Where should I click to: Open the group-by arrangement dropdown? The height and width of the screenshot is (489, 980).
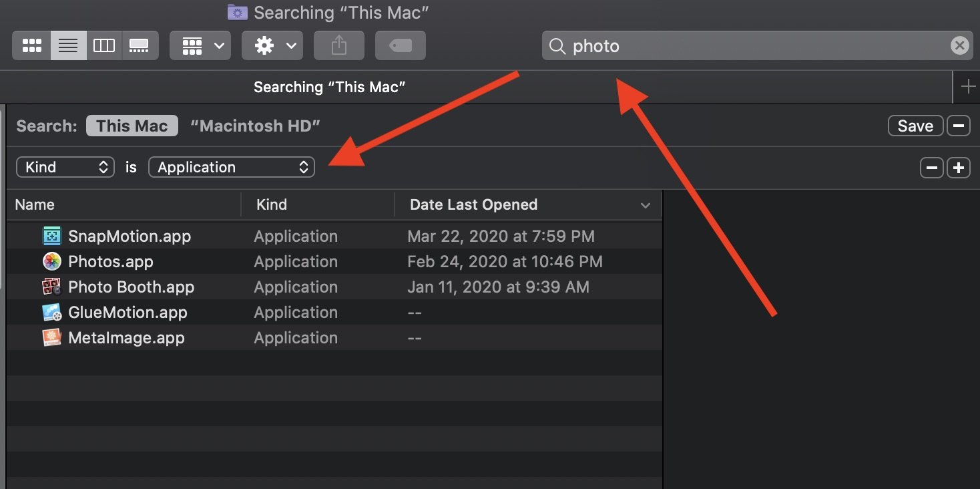(x=200, y=46)
